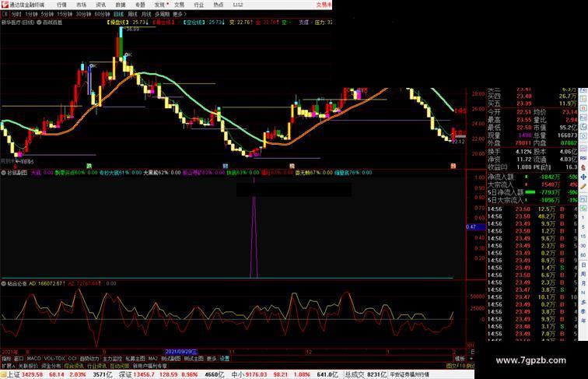Select the 日线 daily period
Viewport: 588px width, 379px height.
click(118, 14)
